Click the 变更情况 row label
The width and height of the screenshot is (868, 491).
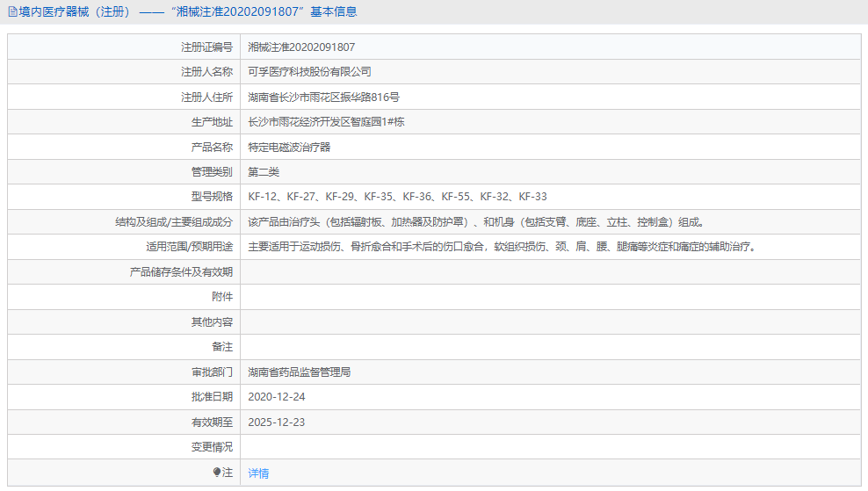tap(212, 447)
